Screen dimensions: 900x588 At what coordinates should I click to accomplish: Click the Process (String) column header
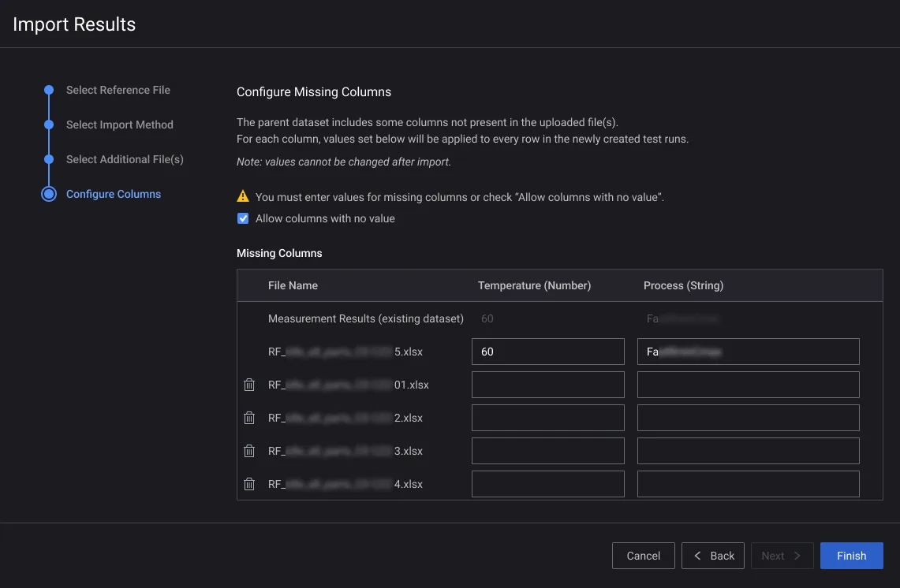[683, 285]
